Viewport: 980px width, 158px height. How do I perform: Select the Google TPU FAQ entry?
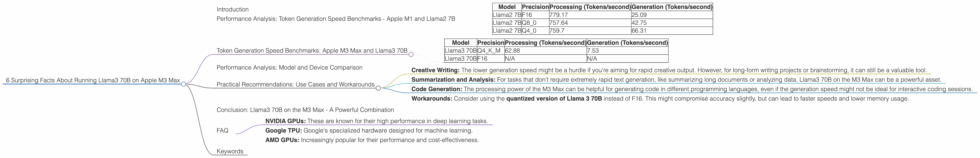pos(369,131)
